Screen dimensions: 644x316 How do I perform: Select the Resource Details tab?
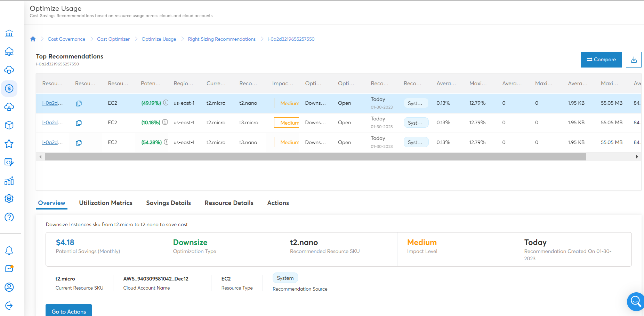coord(229,203)
